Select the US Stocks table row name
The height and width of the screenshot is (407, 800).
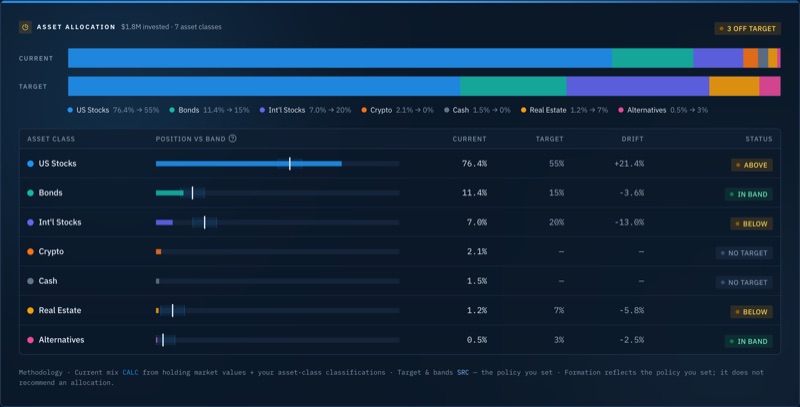pyautogui.click(x=57, y=164)
